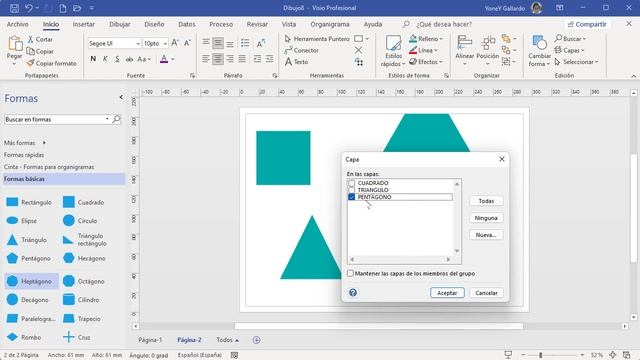Select the Cilindro shape
Viewport: 640px width, 360px height.
(81, 300)
